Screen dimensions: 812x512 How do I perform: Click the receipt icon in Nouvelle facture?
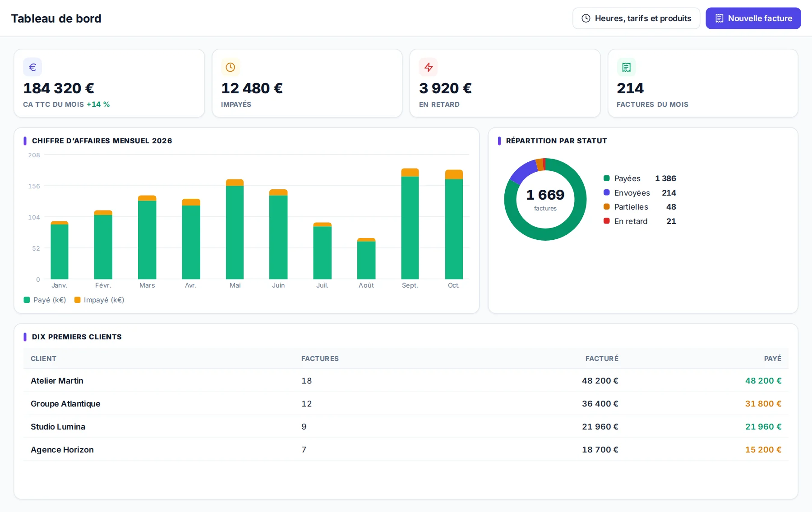[x=719, y=18]
